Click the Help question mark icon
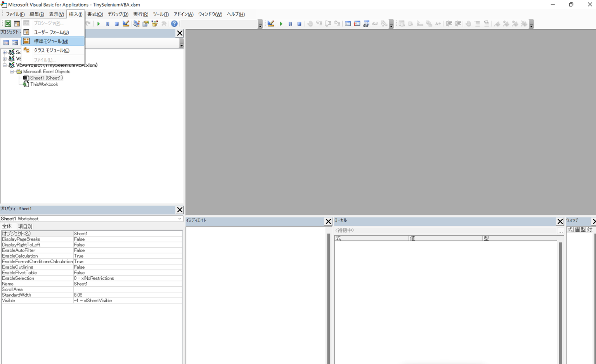This screenshot has height=364, width=596. [x=174, y=24]
